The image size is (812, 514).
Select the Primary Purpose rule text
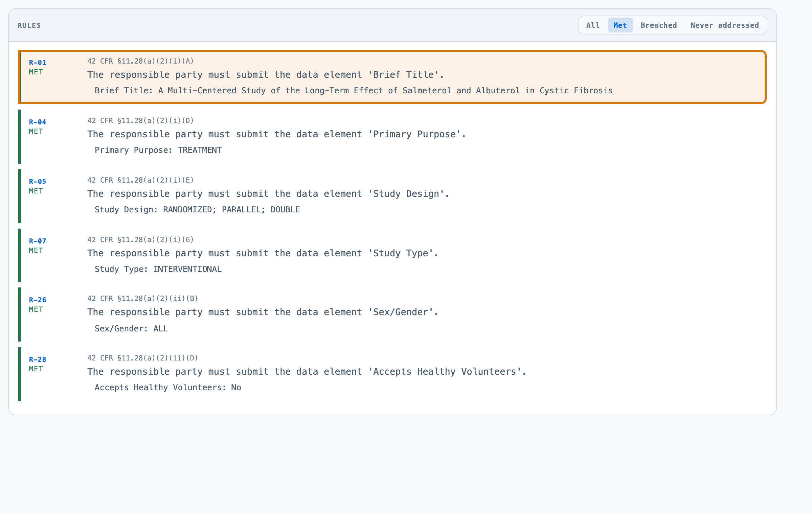coord(276,134)
